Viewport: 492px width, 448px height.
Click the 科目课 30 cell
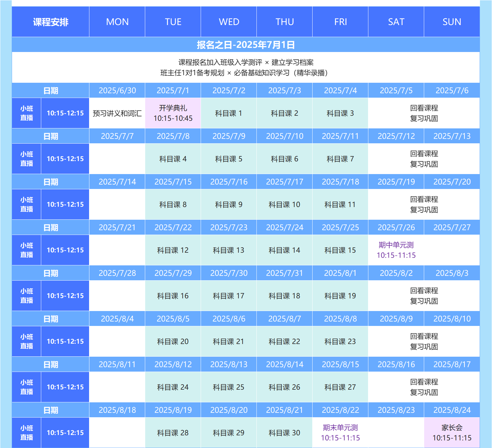(x=284, y=433)
